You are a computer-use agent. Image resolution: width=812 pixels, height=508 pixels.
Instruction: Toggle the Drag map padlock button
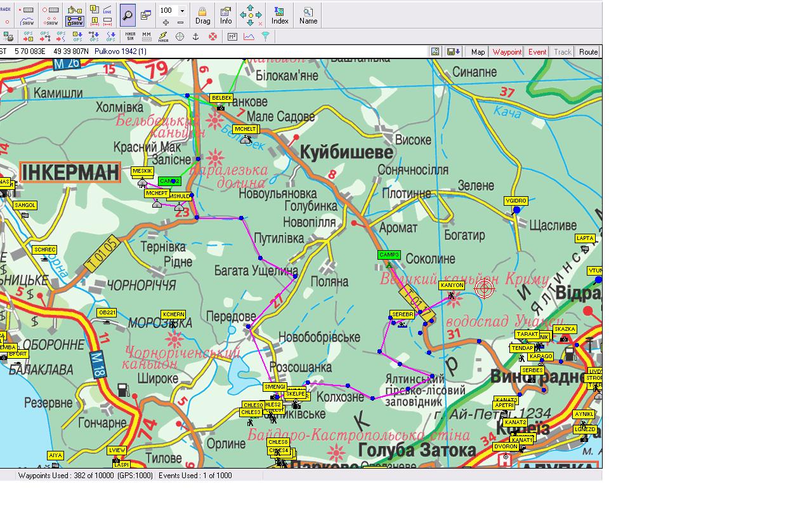click(x=202, y=15)
